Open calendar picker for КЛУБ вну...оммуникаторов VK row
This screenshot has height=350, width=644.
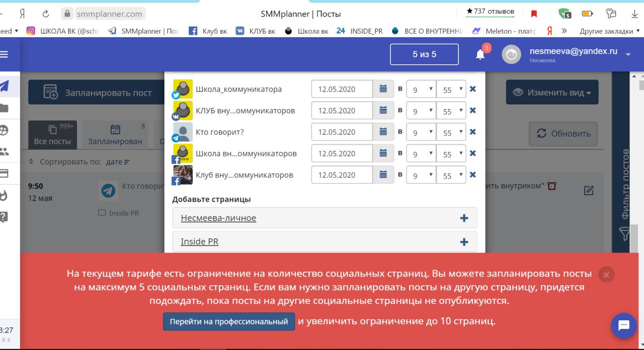[x=383, y=111]
